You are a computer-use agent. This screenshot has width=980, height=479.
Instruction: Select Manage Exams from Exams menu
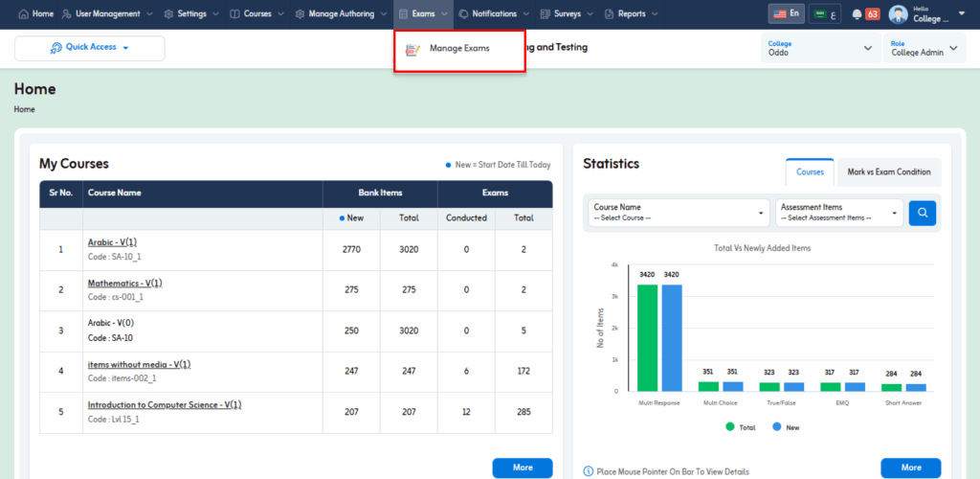(x=459, y=49)
